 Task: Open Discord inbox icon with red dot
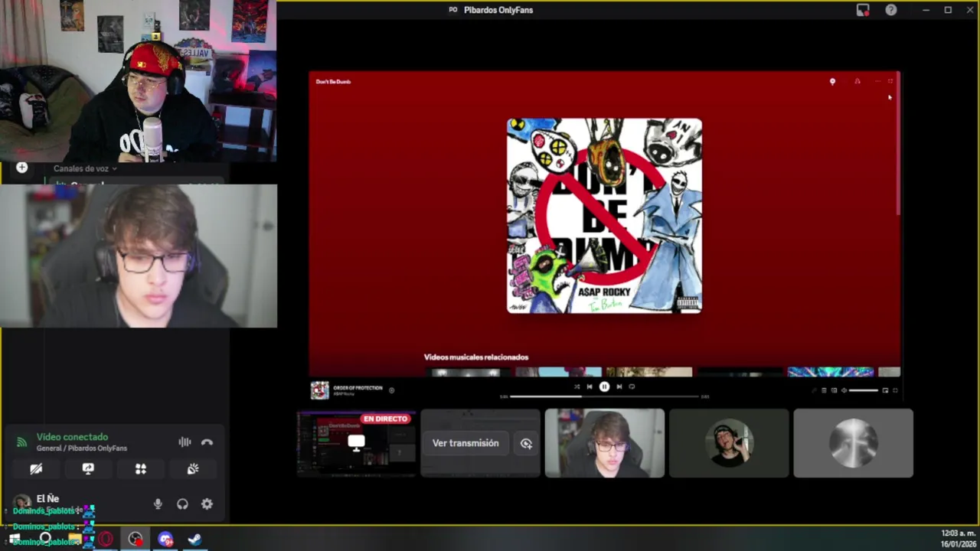pyautogui.click(x=863, y=10)
